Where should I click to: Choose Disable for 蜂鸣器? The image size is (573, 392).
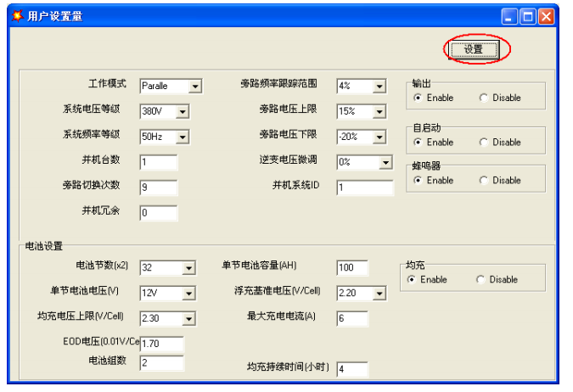pos(484,181)
